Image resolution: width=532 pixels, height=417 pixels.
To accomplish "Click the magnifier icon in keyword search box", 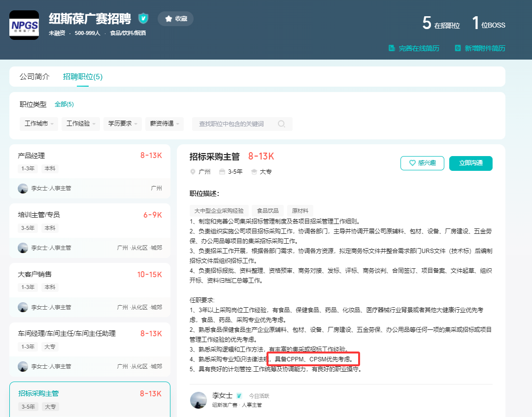I will click(x=281, y=124).
